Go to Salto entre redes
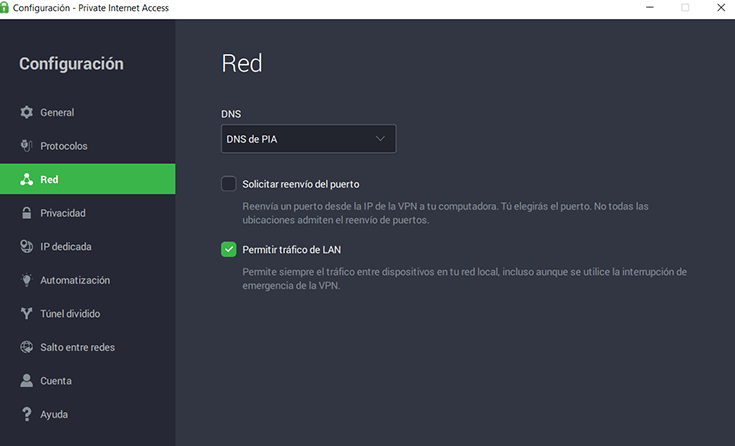The width and height of the screenshot is (735, 446). pyautogui.click(x=88, y=347)
